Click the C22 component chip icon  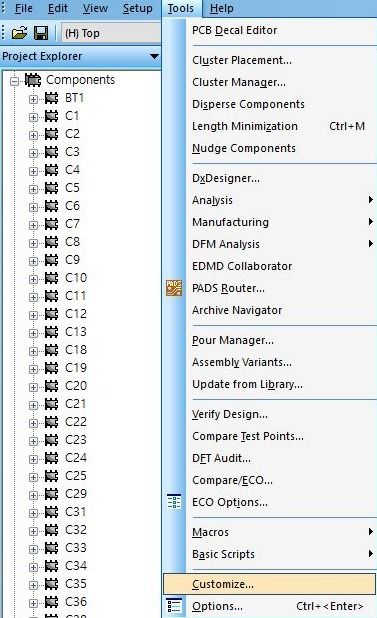52,422
